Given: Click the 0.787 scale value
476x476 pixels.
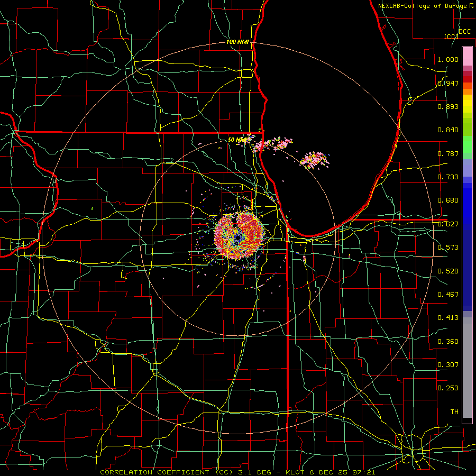Looking at the screenshot, I should coord(448,153).
